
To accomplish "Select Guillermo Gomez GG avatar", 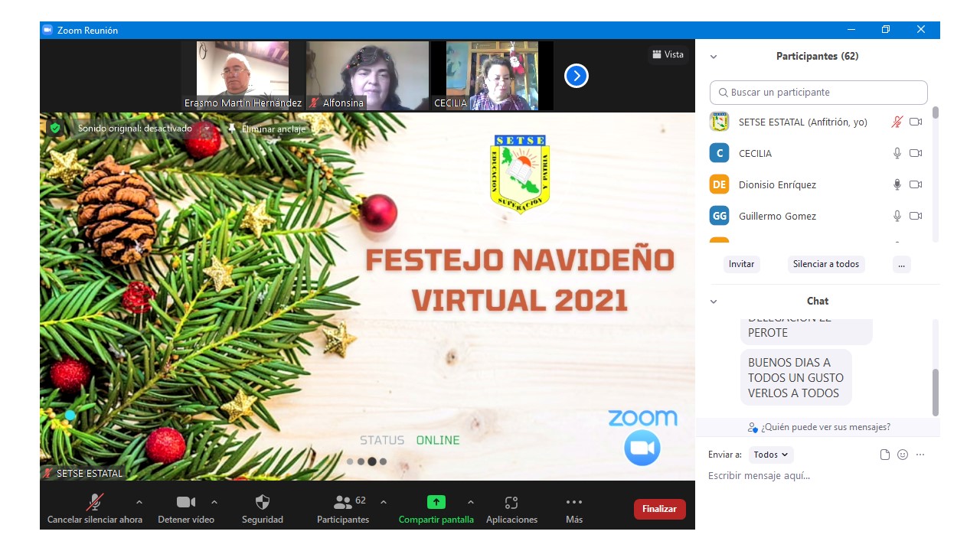I will (719, 216).
